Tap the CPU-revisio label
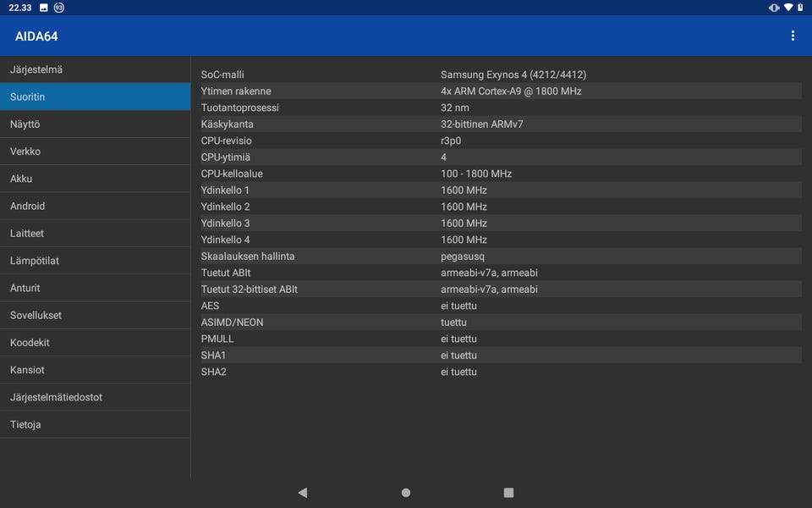This screenshot has width=812, height=508. click(227, 141)
